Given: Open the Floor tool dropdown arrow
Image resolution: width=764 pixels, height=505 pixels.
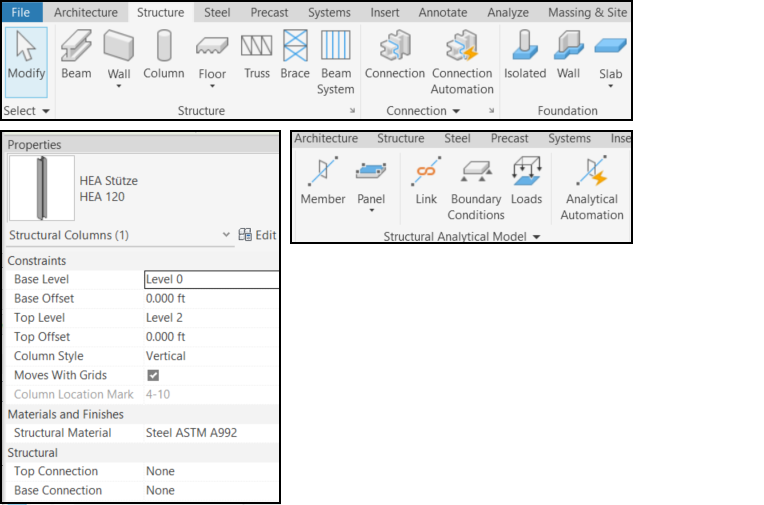Looking at the screenshot, I should click(x=212, y=86).
